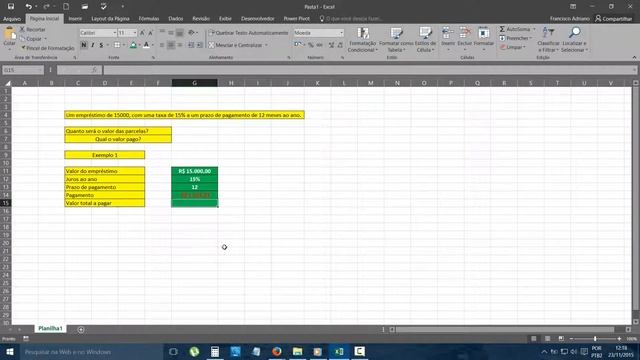
Task: Click the increase indent icon
Action: [200, 45]
